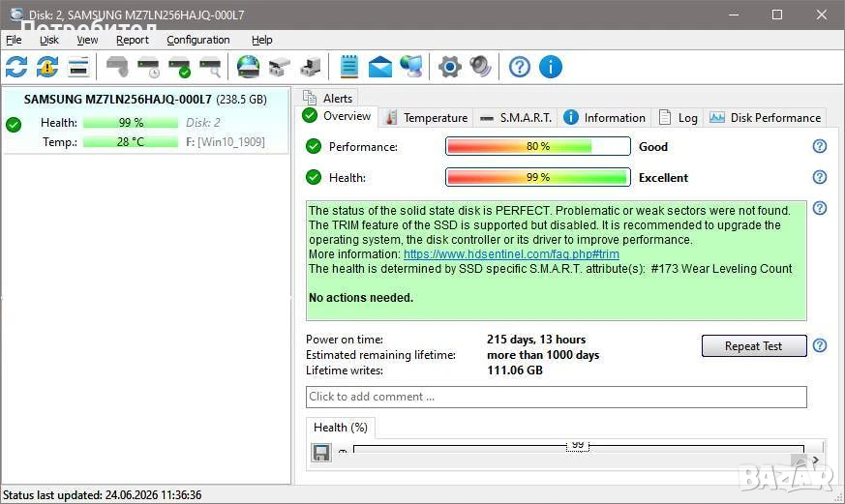Open the Information tab

604,118
